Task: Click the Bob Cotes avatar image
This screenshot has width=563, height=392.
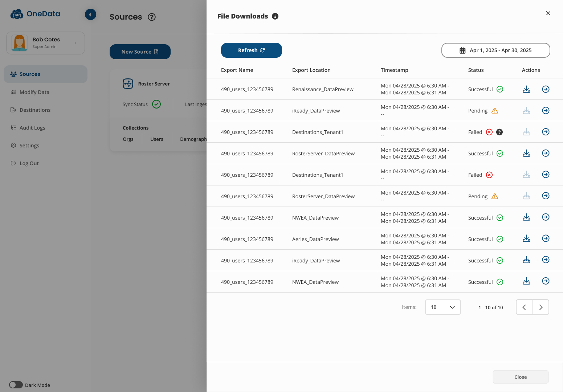Action: (x=20, y=43)
